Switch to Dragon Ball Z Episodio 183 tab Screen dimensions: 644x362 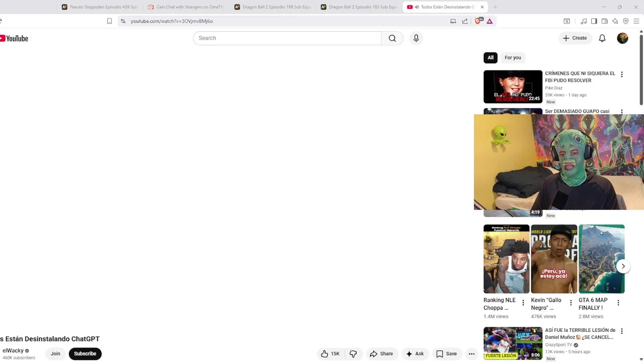point(359,7)
